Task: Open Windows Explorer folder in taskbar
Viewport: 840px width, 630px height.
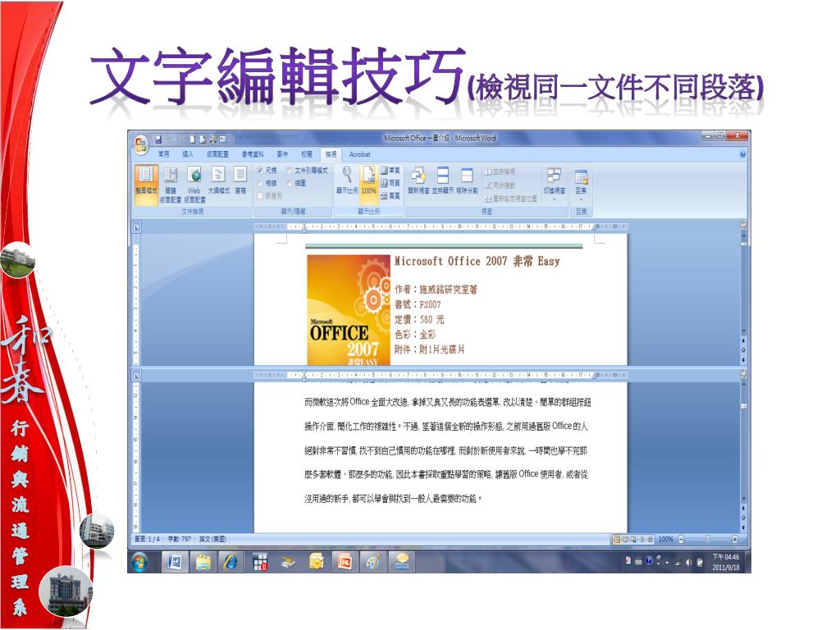Action: point(203,562)
